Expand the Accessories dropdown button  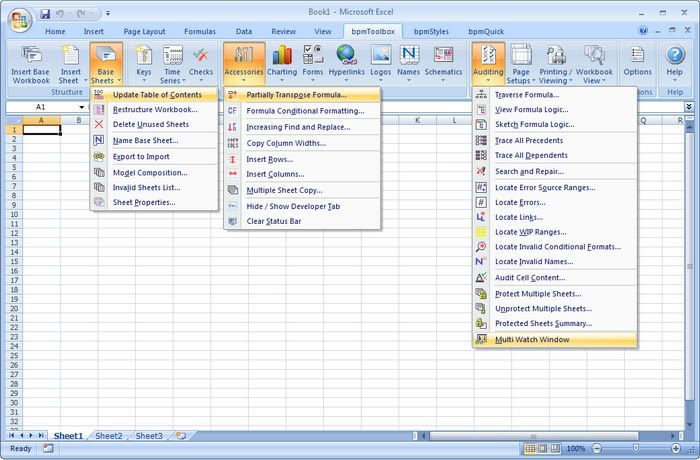(244, 64)
